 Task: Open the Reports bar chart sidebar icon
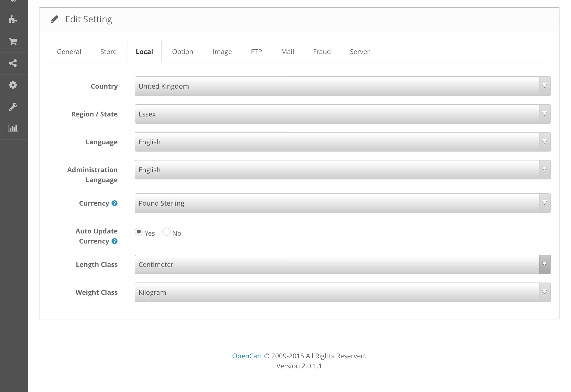(x=13, y=128)
